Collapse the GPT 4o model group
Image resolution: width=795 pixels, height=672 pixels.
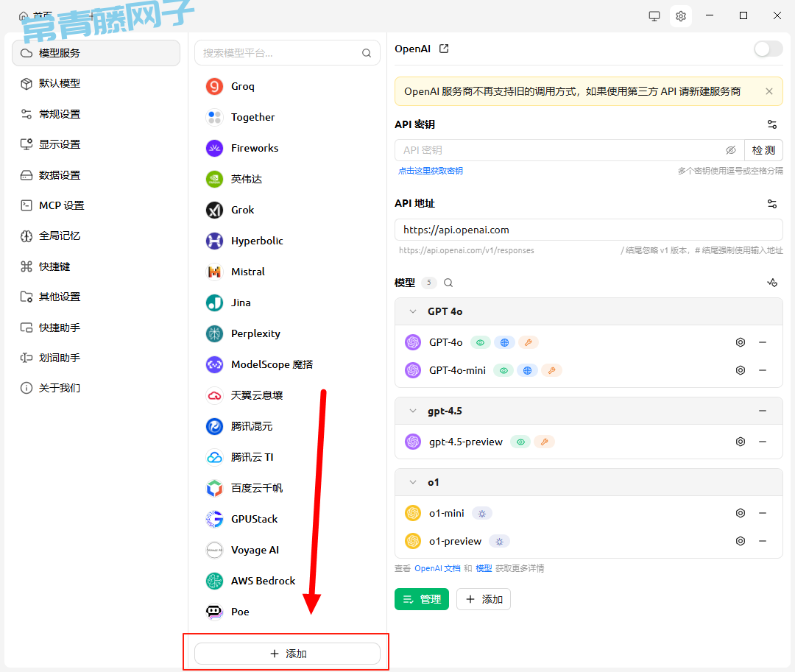(x=413, y=311)
